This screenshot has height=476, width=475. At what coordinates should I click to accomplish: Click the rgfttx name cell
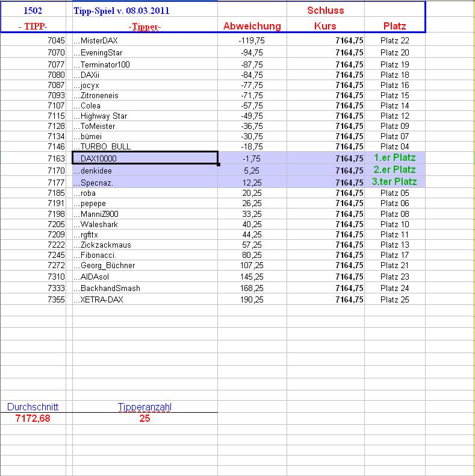pyautogui.click(x=145, y=234)
